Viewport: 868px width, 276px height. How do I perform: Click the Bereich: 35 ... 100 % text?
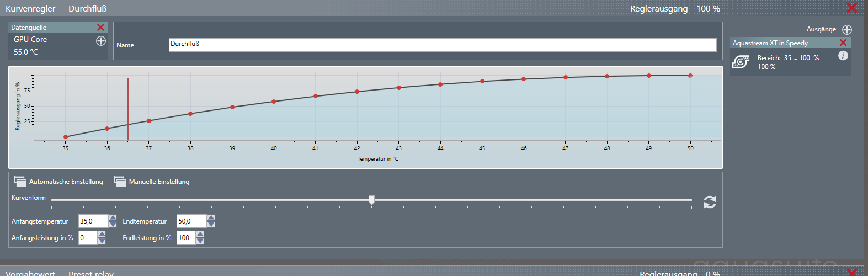click(x=788, y=58)
